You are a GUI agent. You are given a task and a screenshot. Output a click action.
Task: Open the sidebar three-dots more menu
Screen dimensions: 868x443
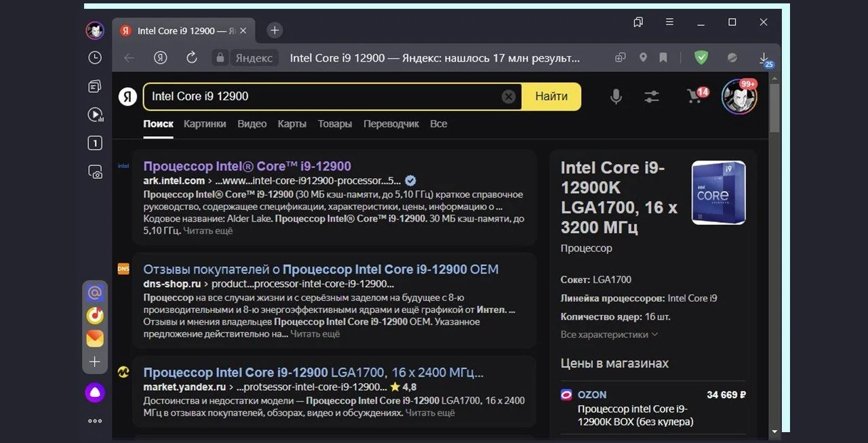tap(95, 421)
